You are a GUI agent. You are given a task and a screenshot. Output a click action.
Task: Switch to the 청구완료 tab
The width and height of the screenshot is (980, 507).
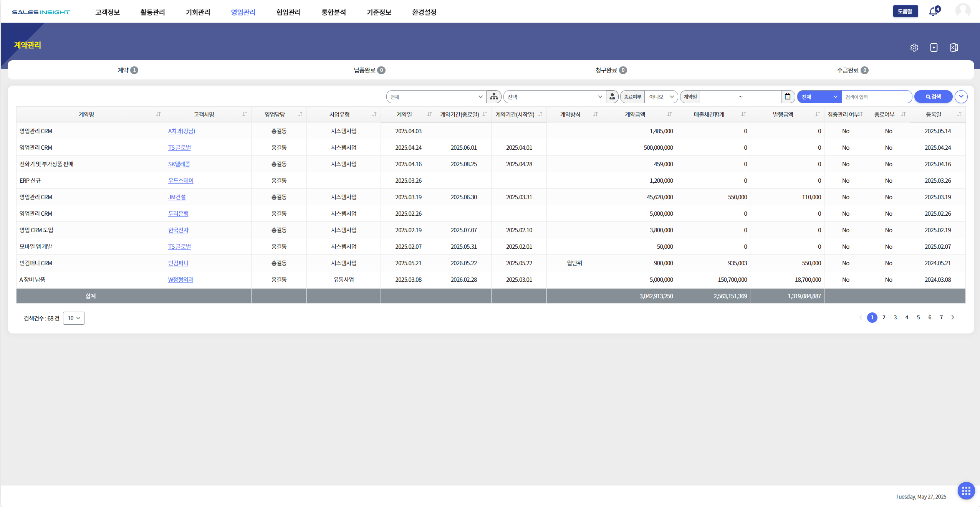tap(611, 70)
